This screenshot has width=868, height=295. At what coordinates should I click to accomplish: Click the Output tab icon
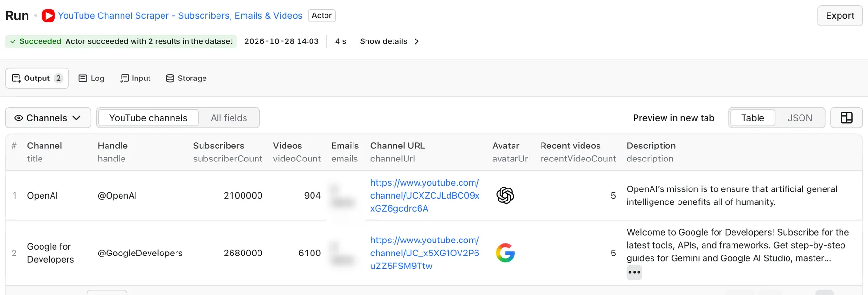tap(16, 78)
